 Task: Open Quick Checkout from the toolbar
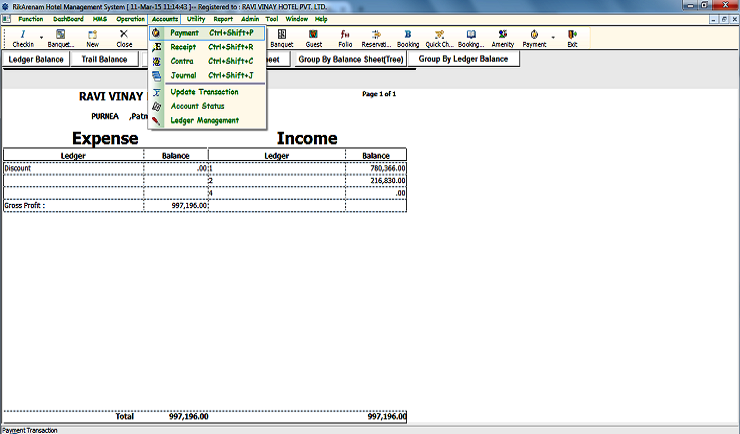coord(439,38)
